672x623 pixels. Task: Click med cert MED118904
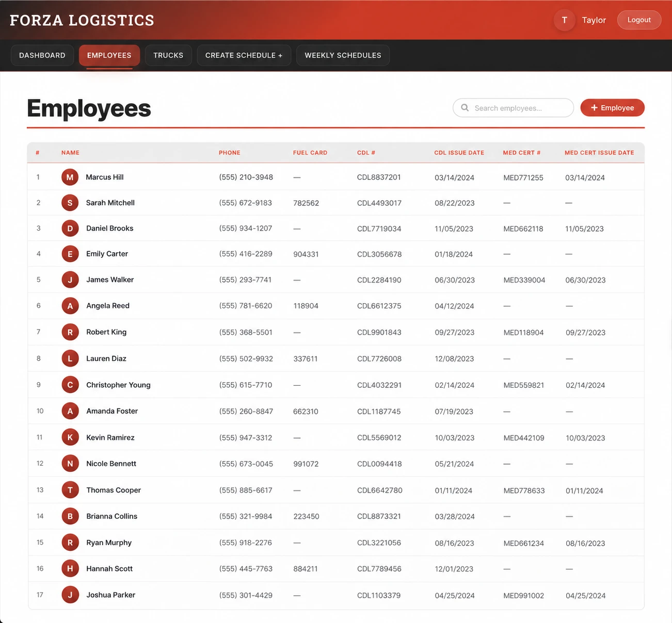(523, 333)
